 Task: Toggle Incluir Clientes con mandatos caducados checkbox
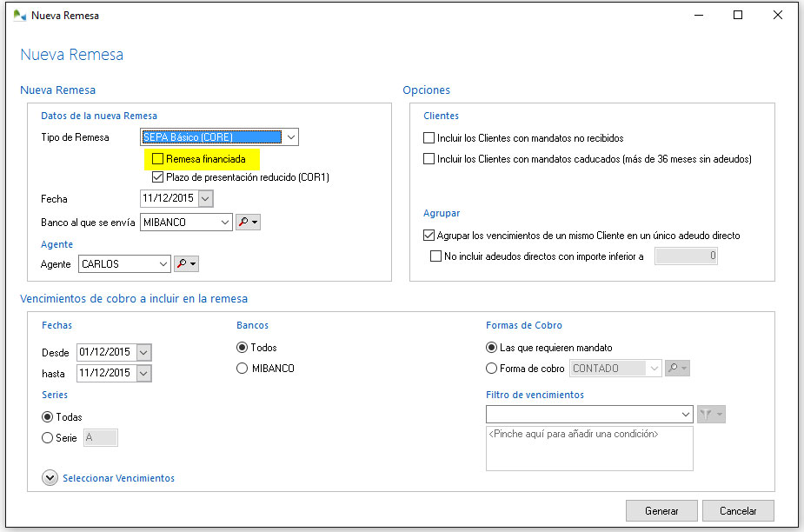click(429, 159)
